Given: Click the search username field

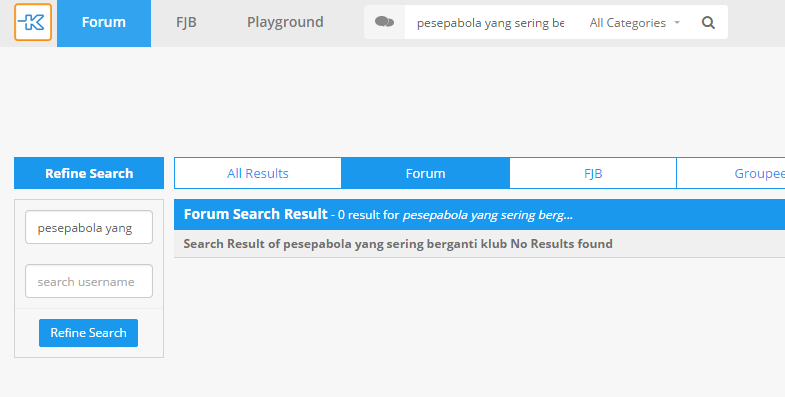Looking at the screenshot, I should point(89,281).
